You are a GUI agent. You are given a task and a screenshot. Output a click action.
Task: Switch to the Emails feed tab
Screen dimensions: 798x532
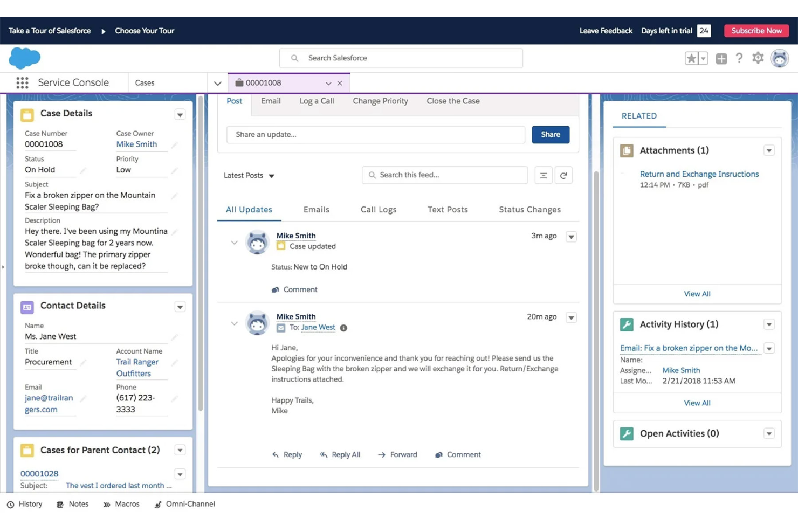[316, 209]
